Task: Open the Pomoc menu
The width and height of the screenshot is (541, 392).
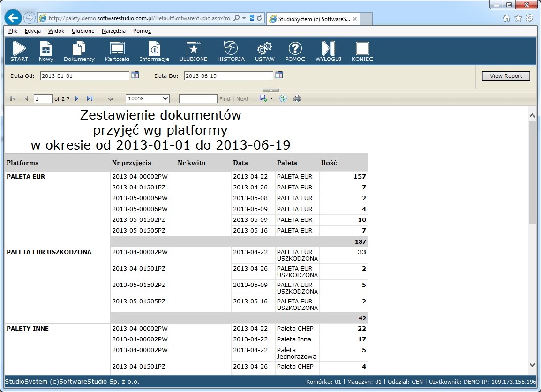Action: [x=142, y=30]
